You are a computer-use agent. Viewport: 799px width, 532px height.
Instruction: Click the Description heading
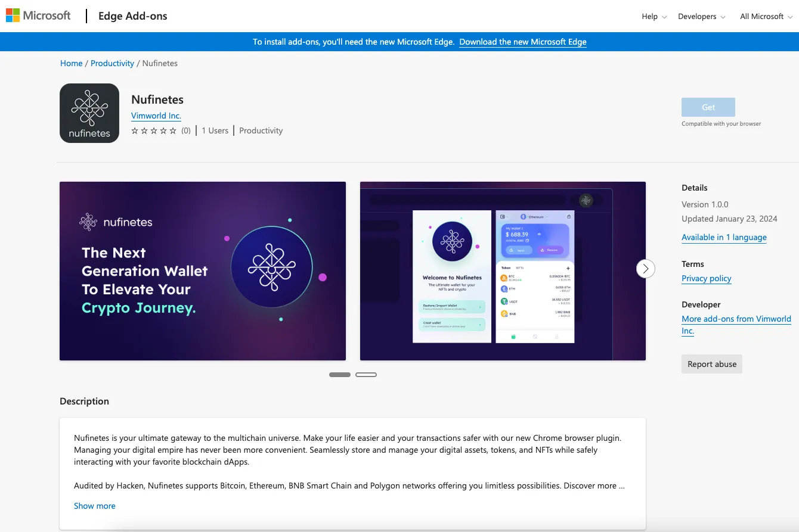84,401
